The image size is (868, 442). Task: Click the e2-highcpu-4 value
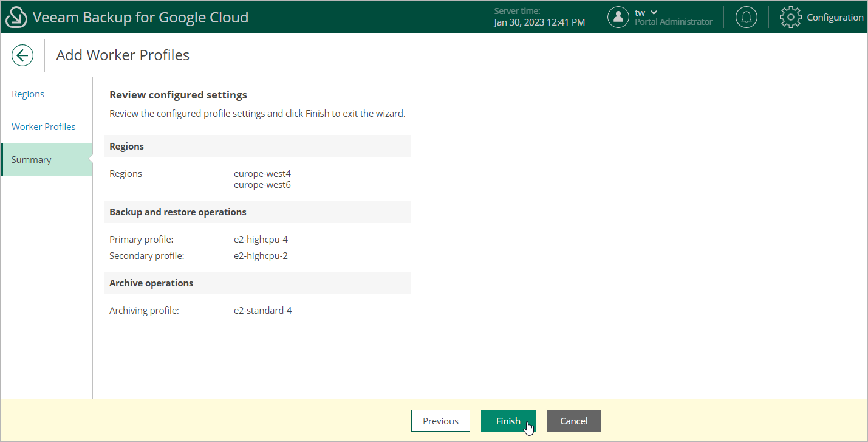point(261,240)
